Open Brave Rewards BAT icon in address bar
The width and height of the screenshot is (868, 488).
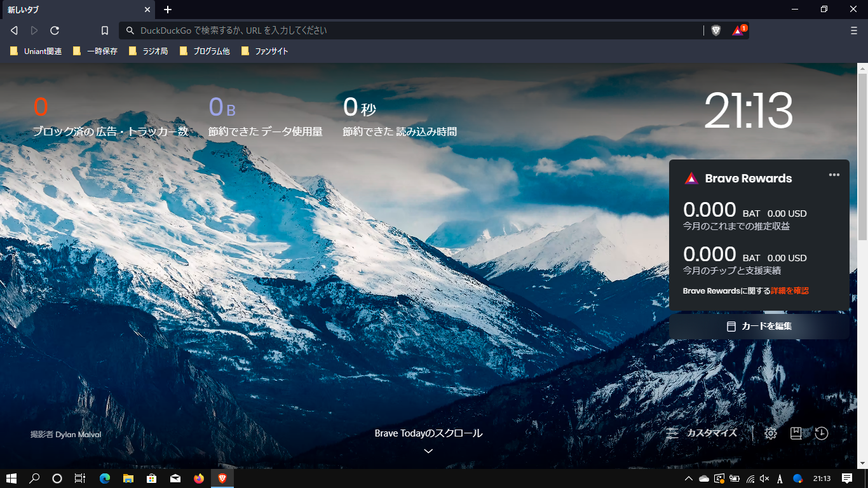[738, 30]
